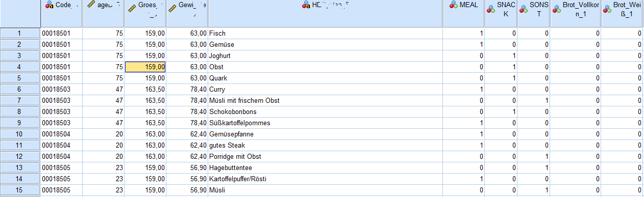Click the cell containing 'Hagebuttentee'
The image size is (644, 197).
pyautogui.click(x=325, y=168)
